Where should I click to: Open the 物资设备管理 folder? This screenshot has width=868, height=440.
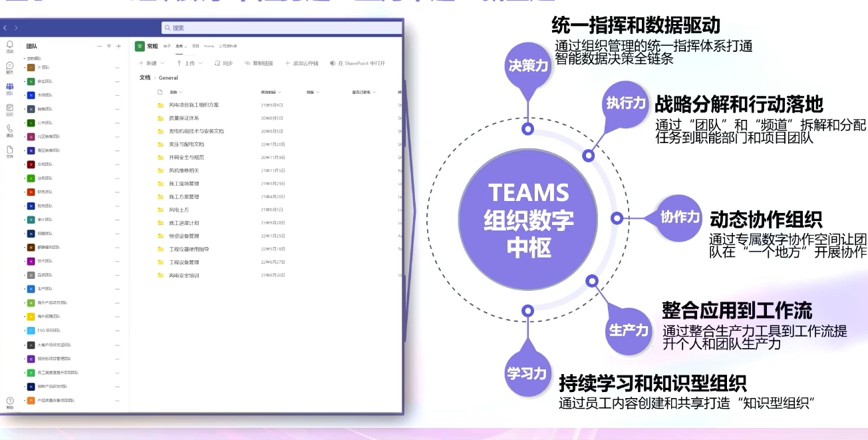(x=184, y=236)
